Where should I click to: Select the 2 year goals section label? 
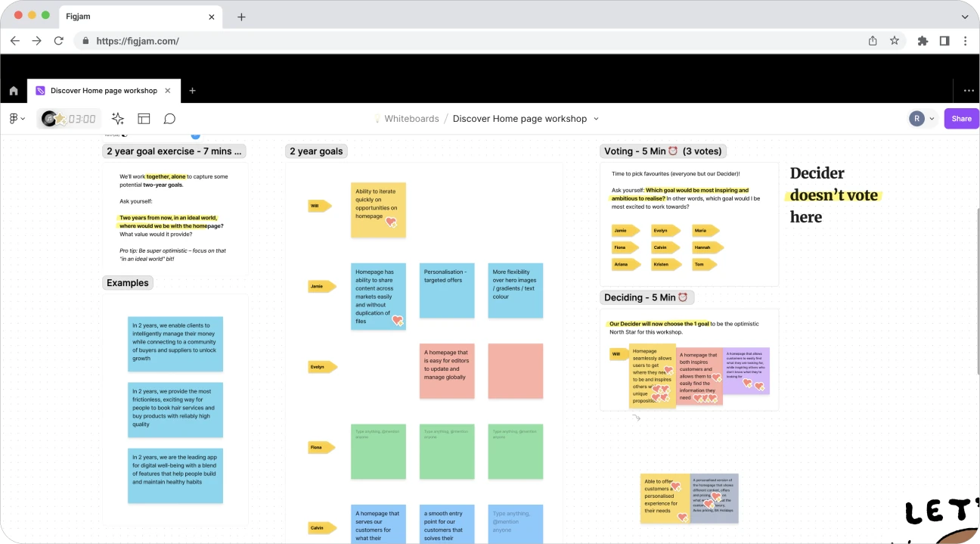[316, 151]
